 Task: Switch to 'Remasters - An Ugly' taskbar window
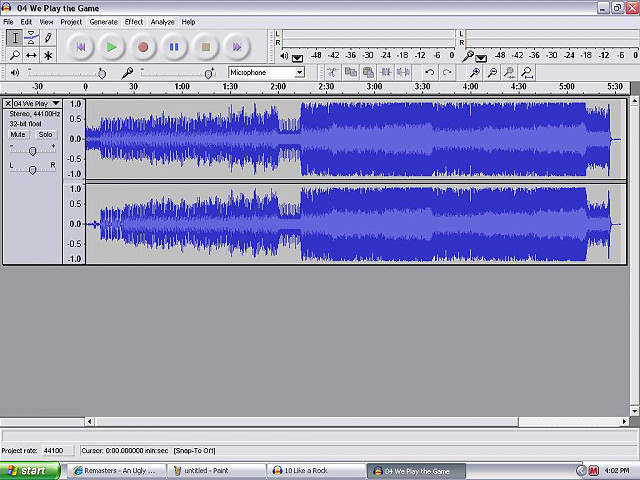click(x=116, y=471)
